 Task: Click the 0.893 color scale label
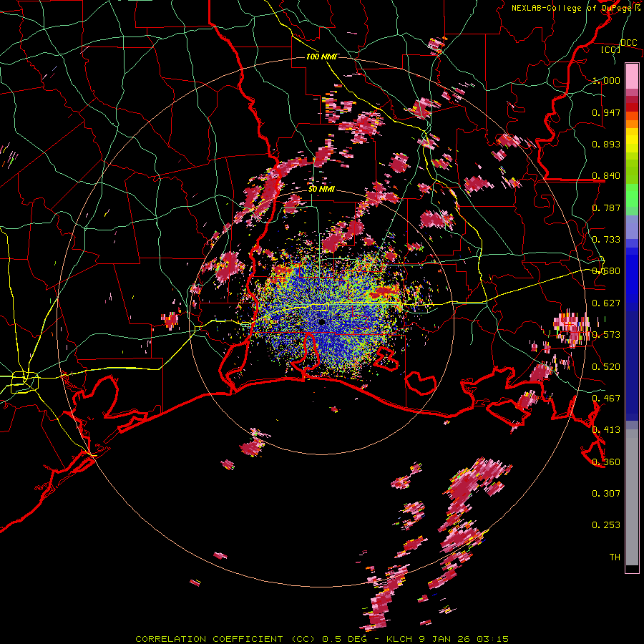606,144
